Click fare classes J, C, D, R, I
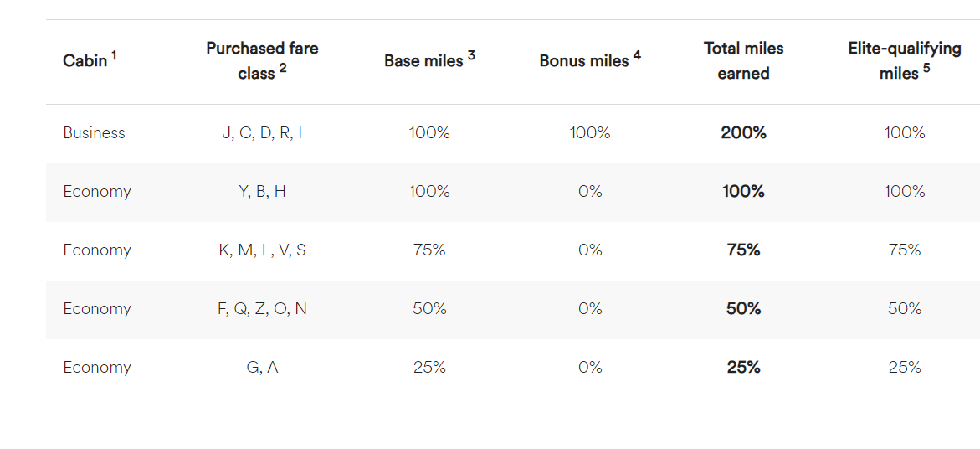 (x=262, y=133)
